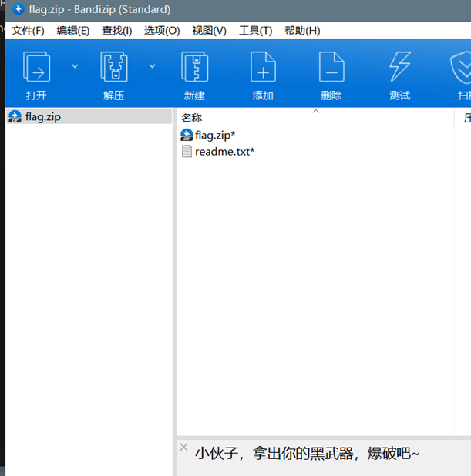Click the sort chevron above the file list

(x=315, y=112)
